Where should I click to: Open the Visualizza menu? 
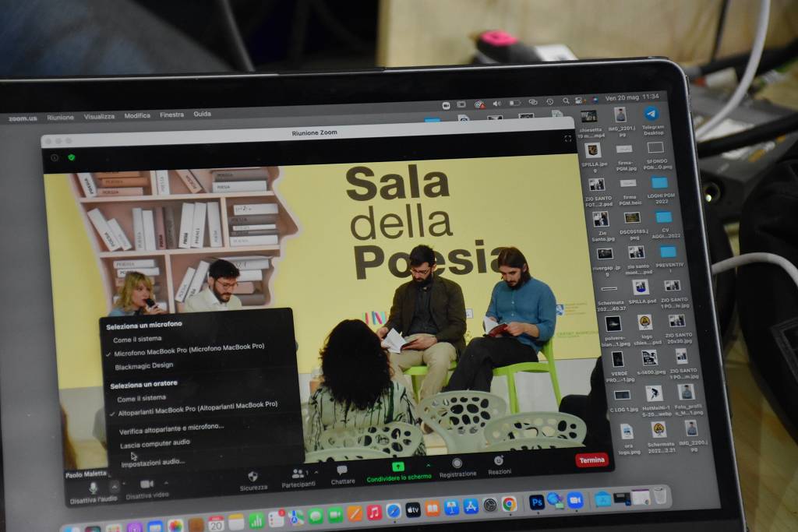(99, 117)
